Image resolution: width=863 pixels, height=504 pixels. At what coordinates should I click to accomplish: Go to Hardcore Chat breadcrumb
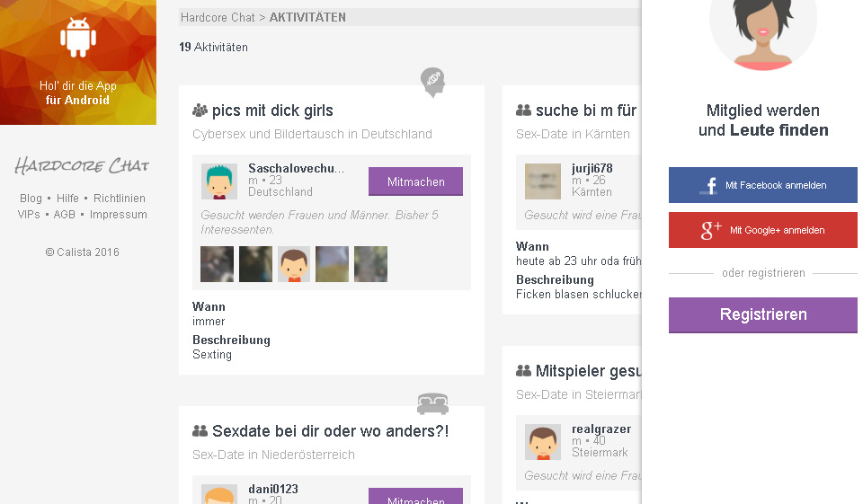(218, 18)
